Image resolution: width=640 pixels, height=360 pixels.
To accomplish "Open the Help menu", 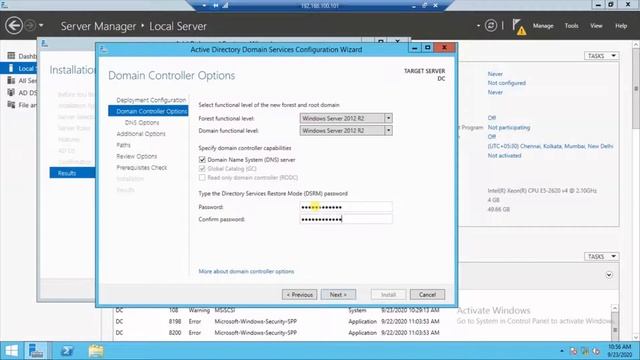I will [x=621, y=26].
